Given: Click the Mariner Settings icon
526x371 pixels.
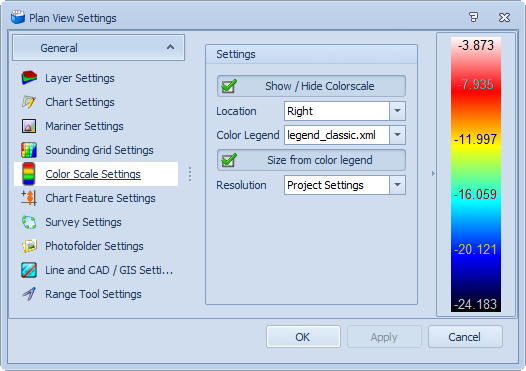Looking at the screenshot, I should [x=29, y=126].
